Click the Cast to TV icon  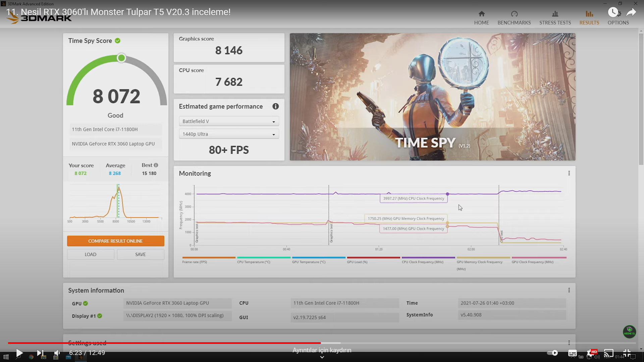point(608,353)
